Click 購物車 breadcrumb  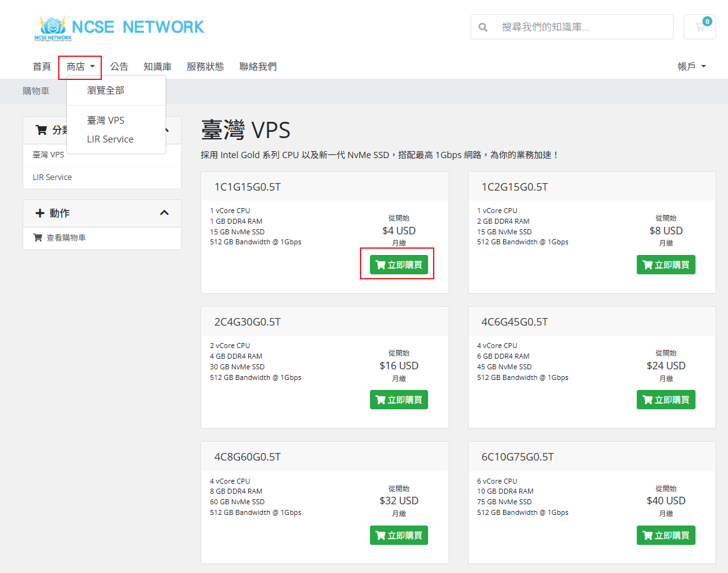click(36, 91)
